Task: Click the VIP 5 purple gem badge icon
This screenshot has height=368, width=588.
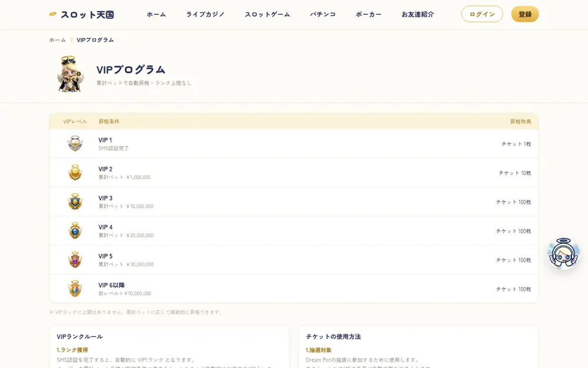Action: (x=75, y=260)
